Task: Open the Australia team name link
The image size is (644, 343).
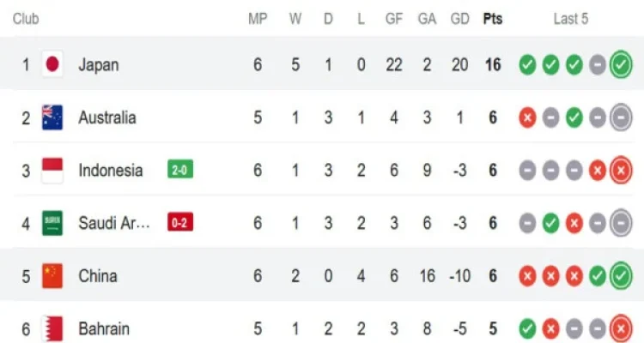Action: click(106, 117)
